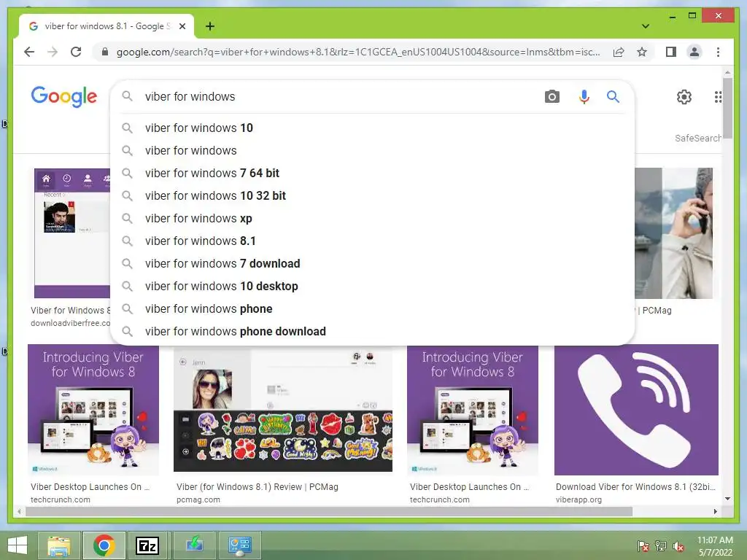Open the purple Viber phone logo image
Screen dimensions: 747x560
(636, 410)
